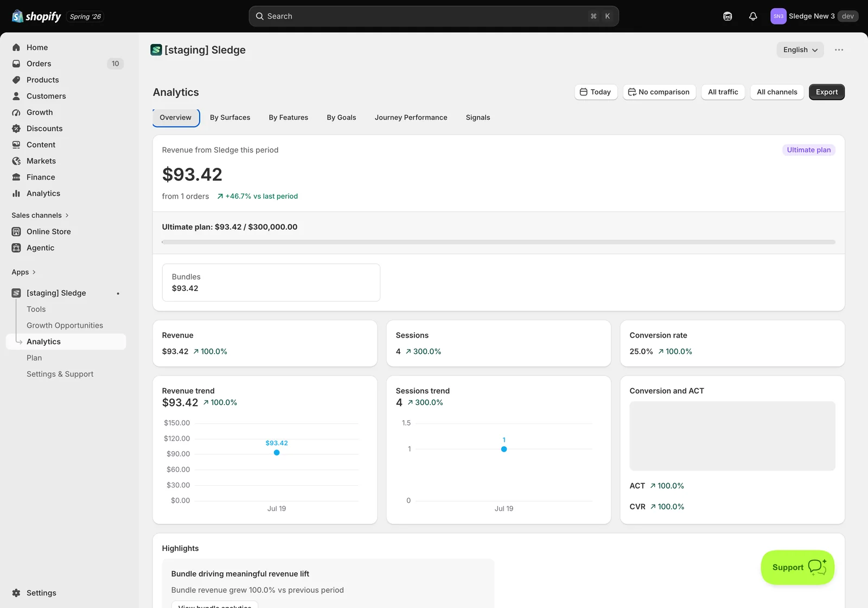Click the Markets globe icon
Viewport: 868px width, 608px height.
[x=16, y=161]
